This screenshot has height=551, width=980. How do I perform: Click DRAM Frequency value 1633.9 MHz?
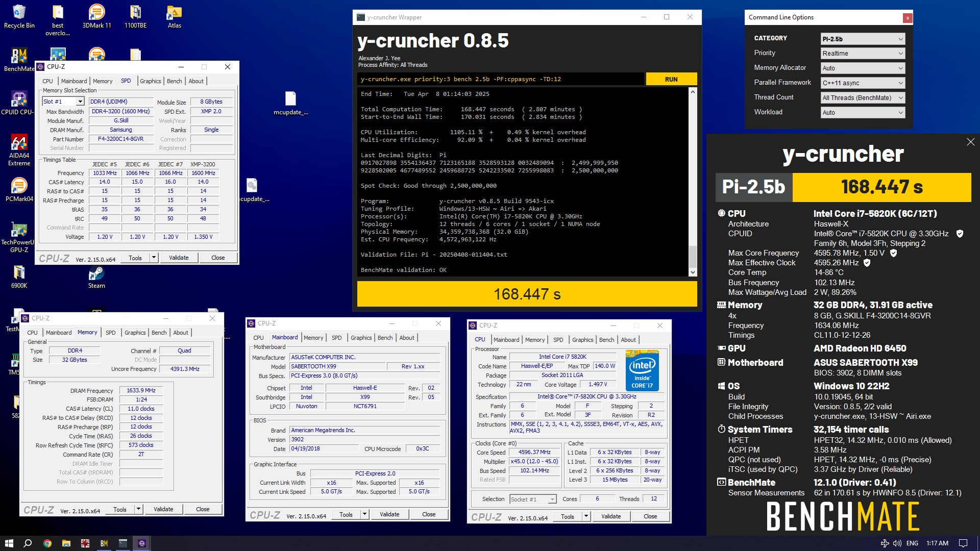[x=141, y=390]
